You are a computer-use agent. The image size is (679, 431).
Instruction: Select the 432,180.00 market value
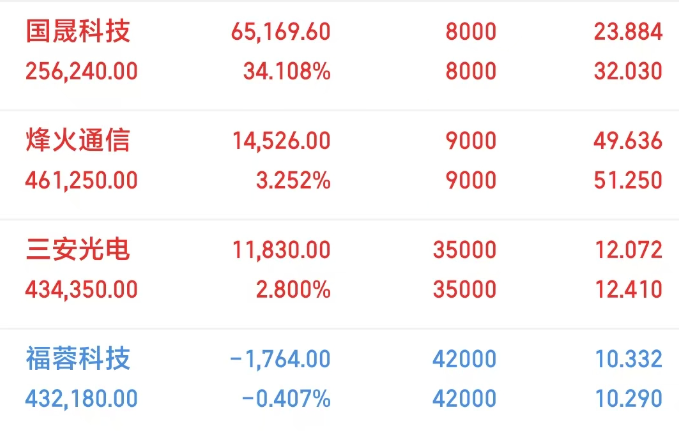pyautogui.click(x=81, y=398)
